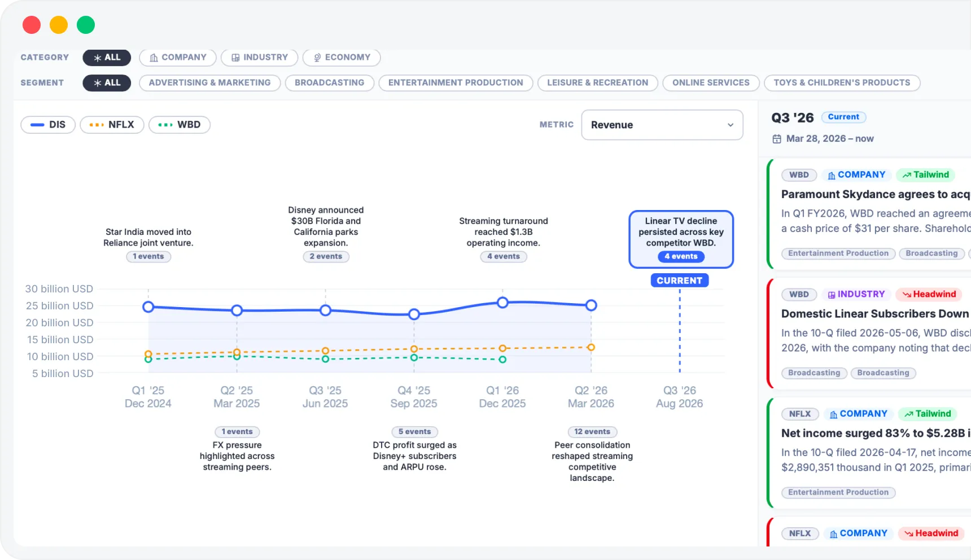
Task: Select the NFLX data point at Q2 '26
Action: 591,347
